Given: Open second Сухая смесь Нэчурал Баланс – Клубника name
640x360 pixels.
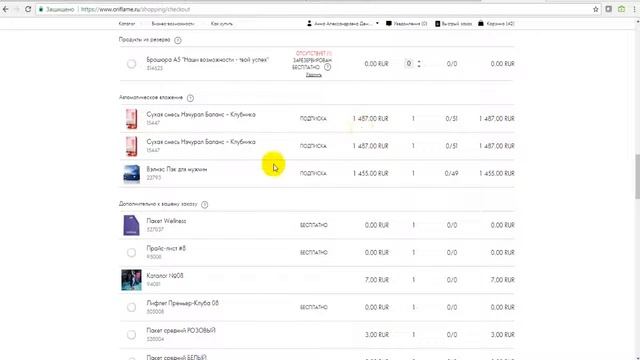Looking at the screenshot, I should [201, 142].
